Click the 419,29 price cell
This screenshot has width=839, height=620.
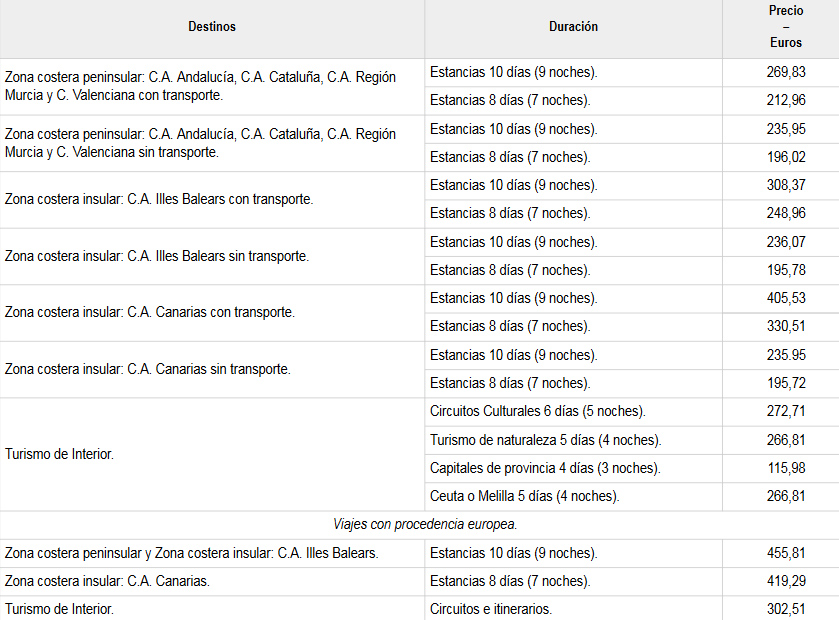point(785,581)
